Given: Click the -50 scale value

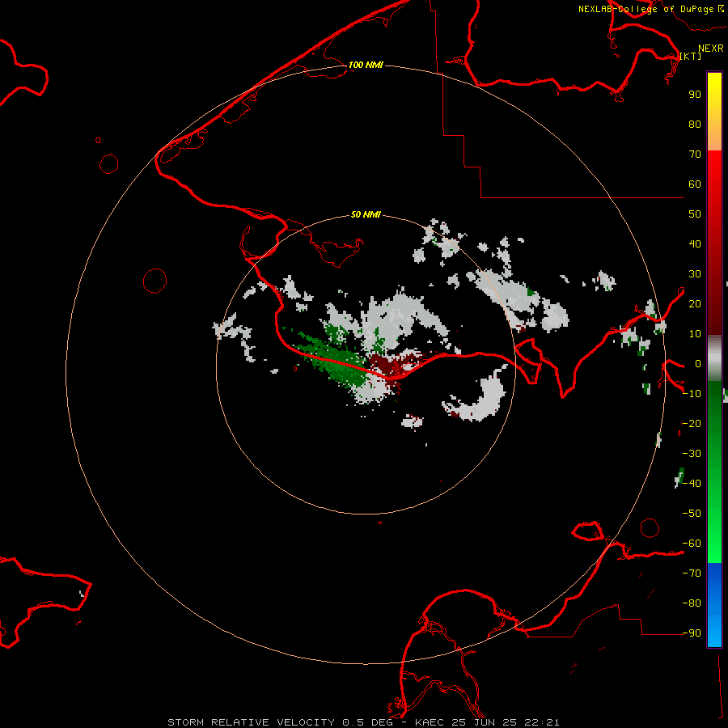Looking at the screenshot, I should (692, 514).
